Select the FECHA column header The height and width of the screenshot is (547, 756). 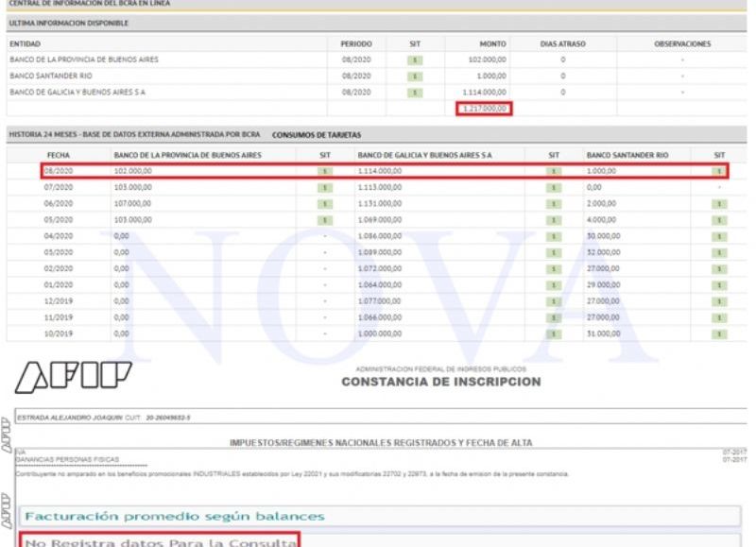coord(59,155)
